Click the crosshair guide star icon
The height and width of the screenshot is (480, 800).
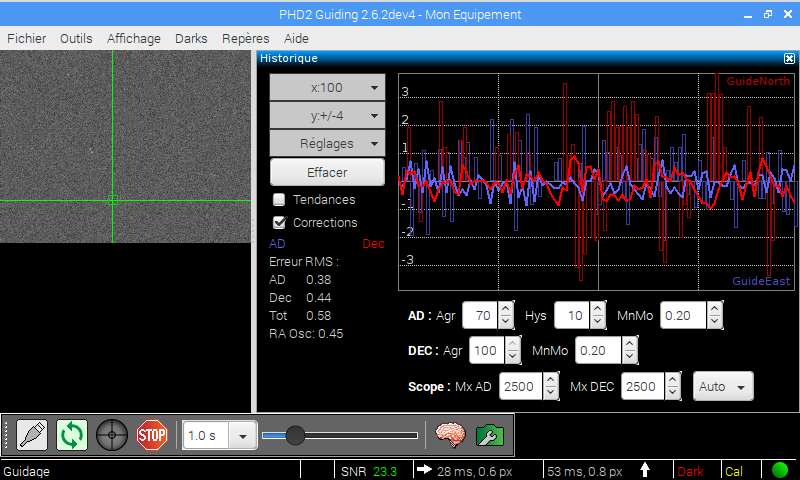point(111,435)
